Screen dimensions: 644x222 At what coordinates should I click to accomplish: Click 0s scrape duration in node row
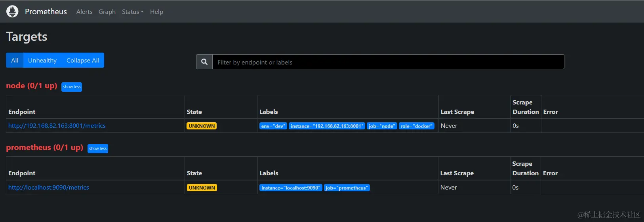click(516, 125)
